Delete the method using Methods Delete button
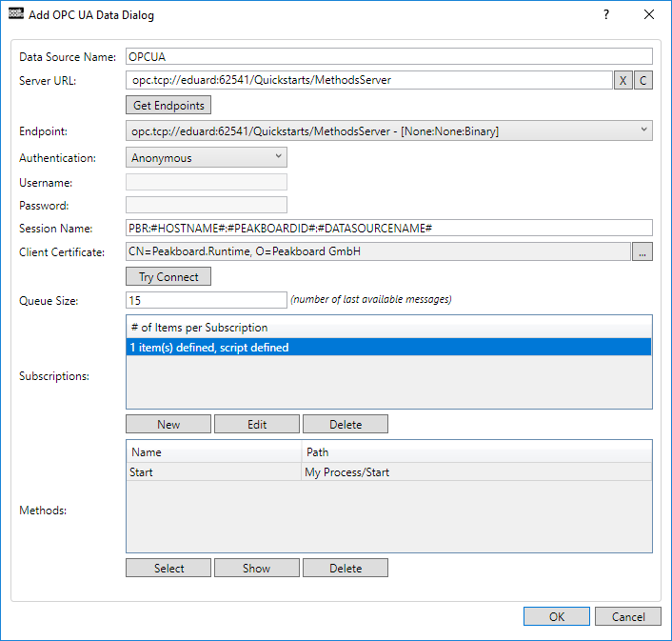Image resolution: width=672 pixels, height=641 pixels. [x=346, y=568]
